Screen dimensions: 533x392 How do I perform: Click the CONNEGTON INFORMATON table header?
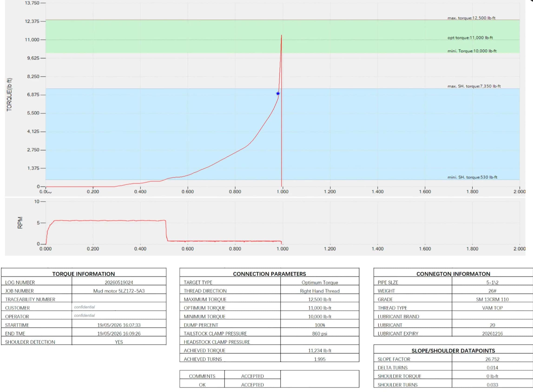tap(453, 274)
